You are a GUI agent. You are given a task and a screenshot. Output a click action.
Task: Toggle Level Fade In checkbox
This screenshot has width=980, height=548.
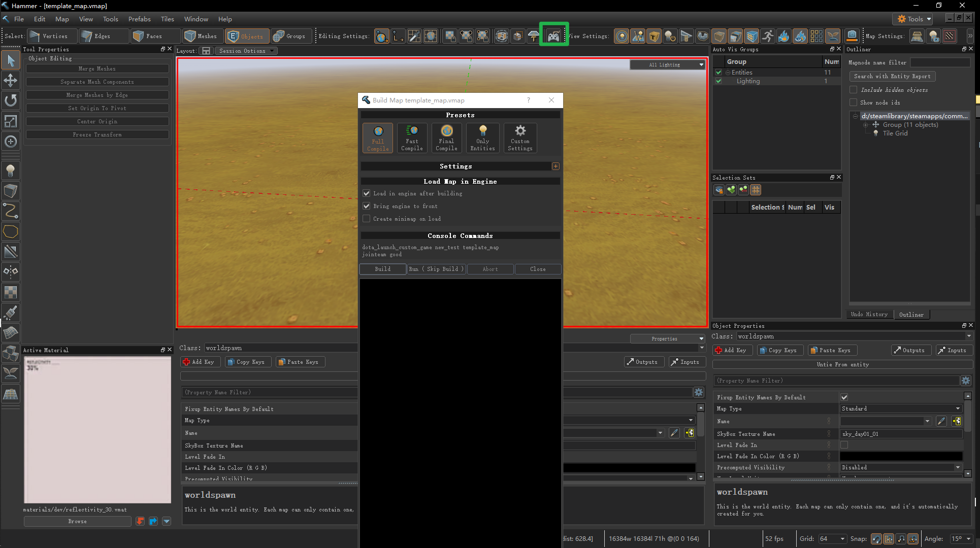click(844, 445)
